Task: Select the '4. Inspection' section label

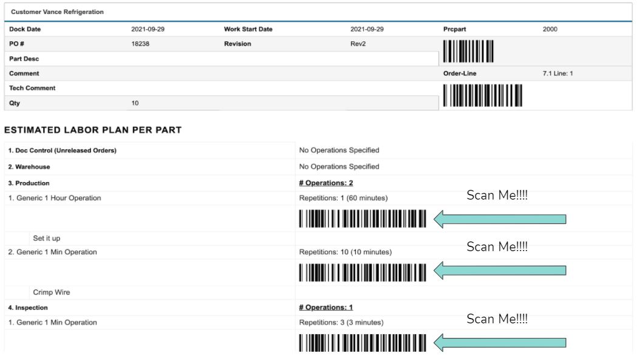Action: coord(27,308)
